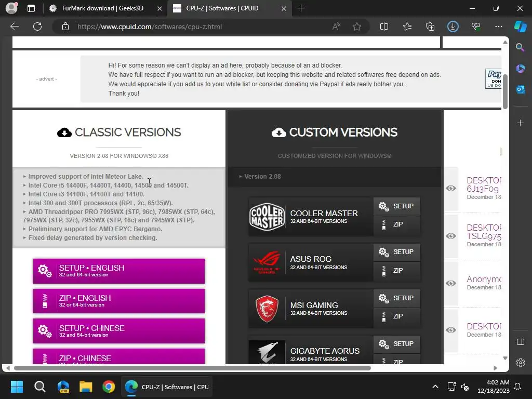Download ZIP ENGLISH classic version
532x399 pixels.
click(119, 301)
